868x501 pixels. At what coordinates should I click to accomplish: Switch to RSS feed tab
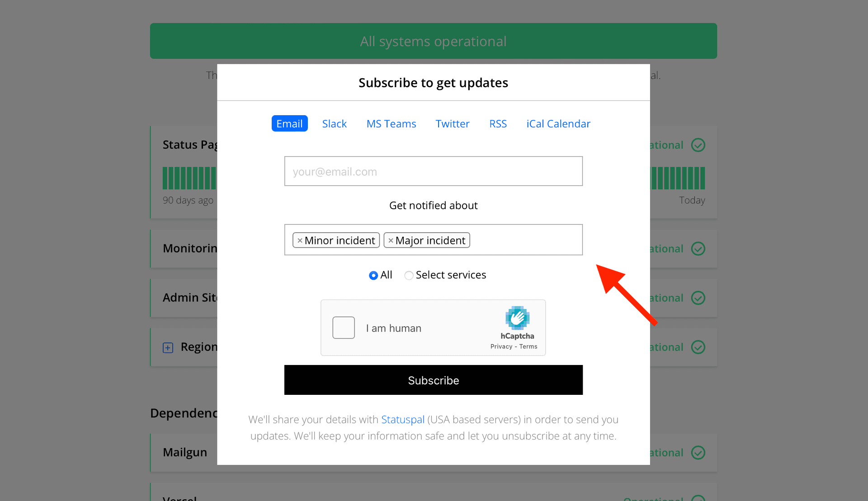tap(498, 123)
